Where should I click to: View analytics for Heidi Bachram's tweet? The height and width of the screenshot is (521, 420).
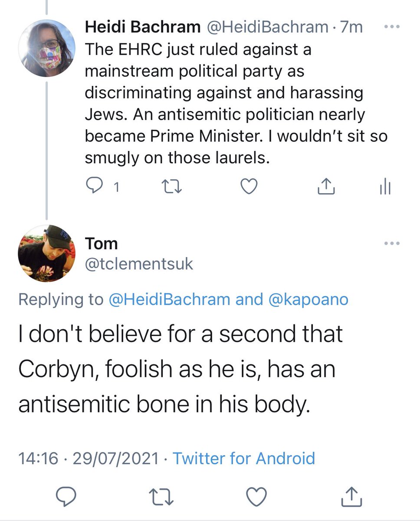click(384, 187)
